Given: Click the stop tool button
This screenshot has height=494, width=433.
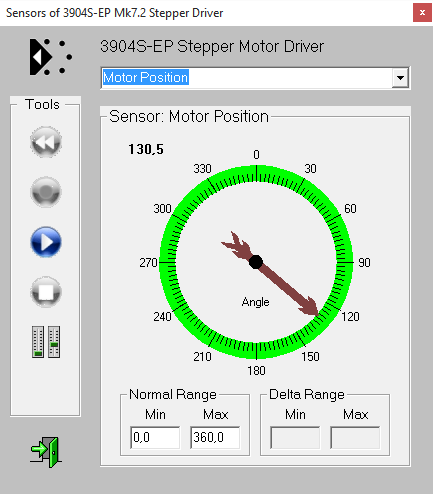Looking at the screenshot, I should 46,292.
